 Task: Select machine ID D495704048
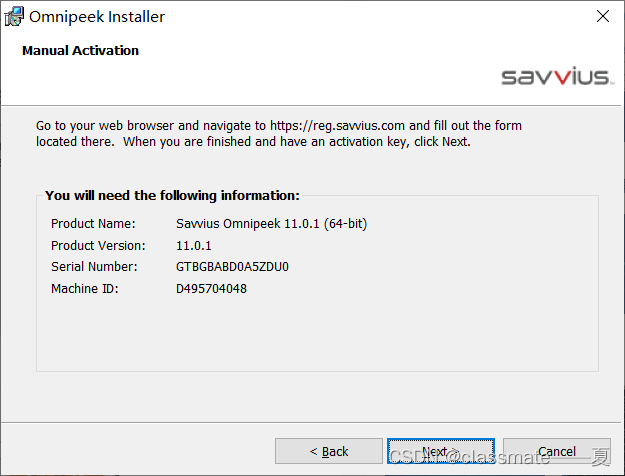(211, 289)
